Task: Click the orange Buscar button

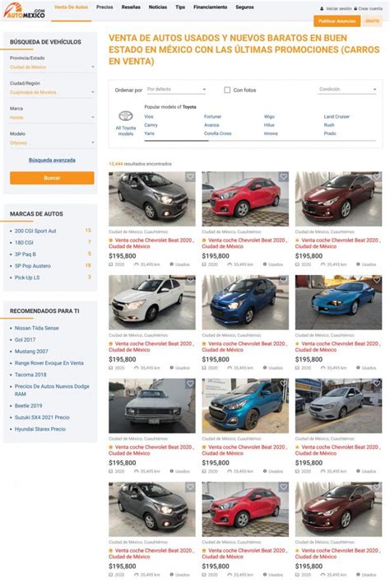Action: point(52,178)
